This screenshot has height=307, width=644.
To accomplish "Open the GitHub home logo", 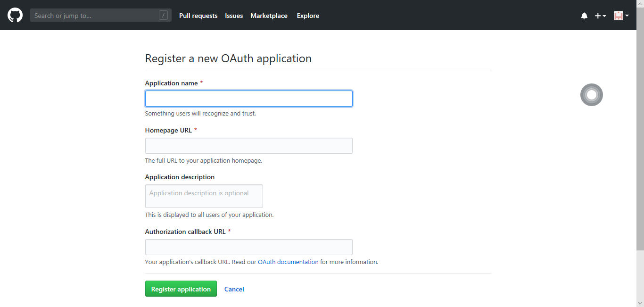I will pos(15,16).
